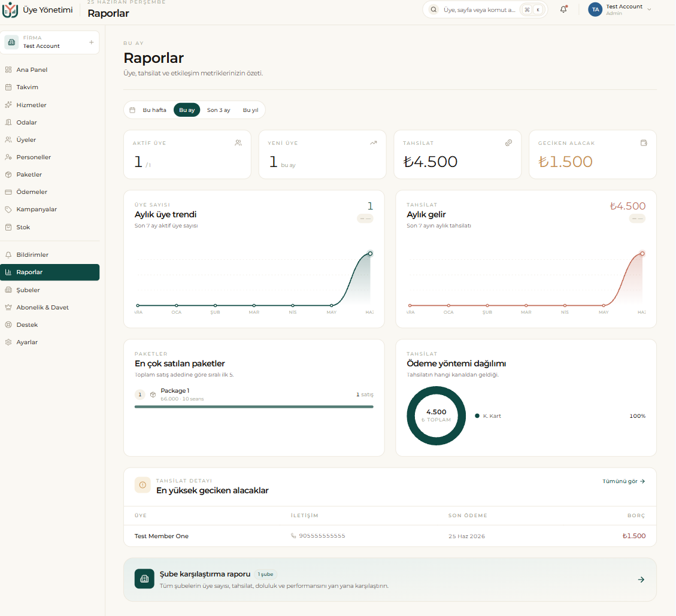Click the warning icon next to En yüksek geciken alacaklar
Screen dimensions: 676x616
pos(143,485)
